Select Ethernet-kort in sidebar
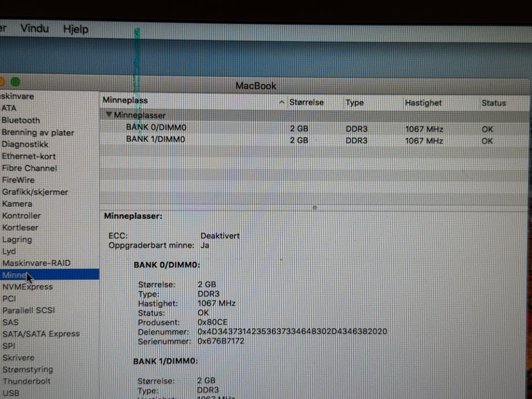The image size is (532, 399). click(29, 156)
